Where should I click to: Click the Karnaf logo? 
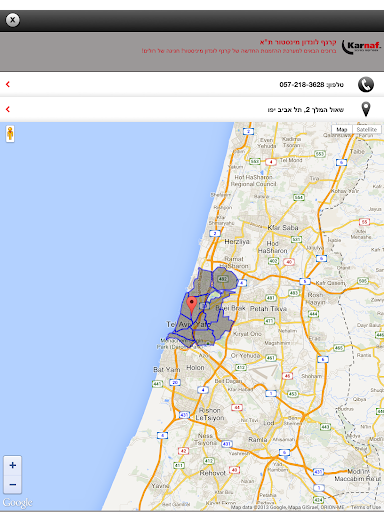click(361, 47)
